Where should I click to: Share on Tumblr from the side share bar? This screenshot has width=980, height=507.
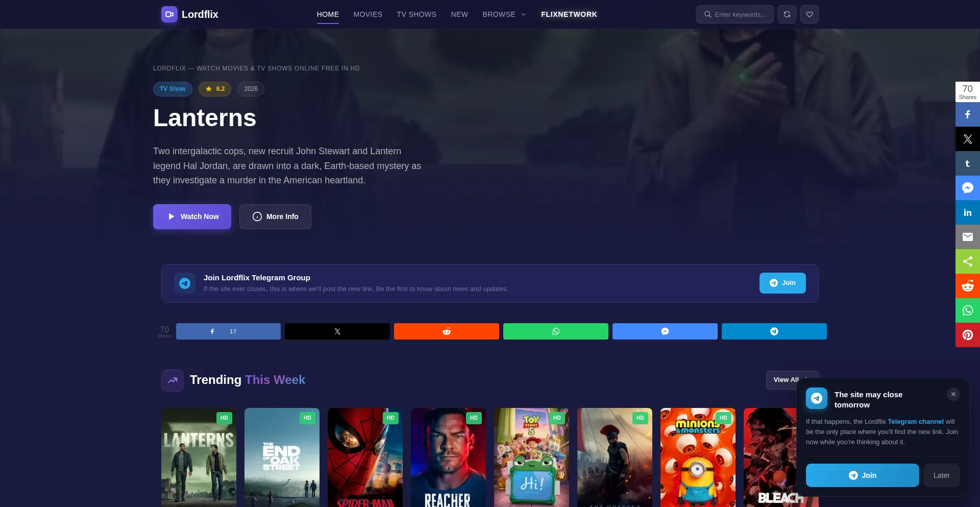(x=968, y=163)
